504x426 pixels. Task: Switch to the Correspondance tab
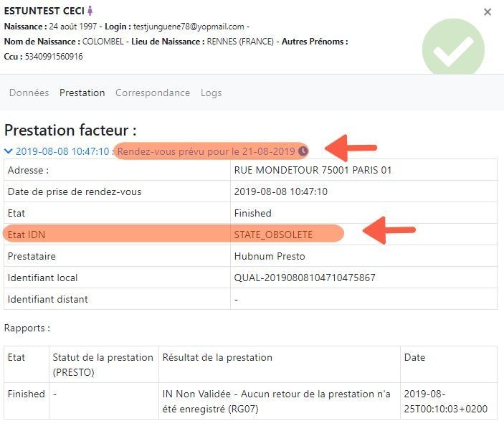tap(153, 93)
